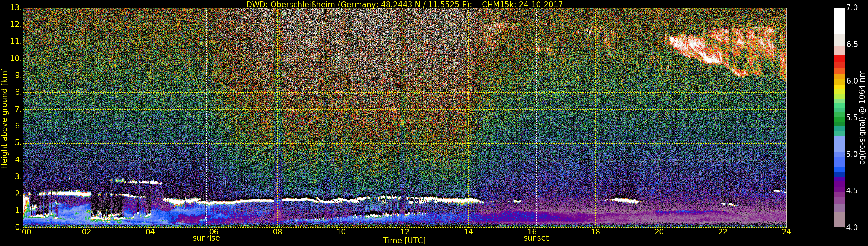Pick the yellow band on the colorbar
Image resolution: width=868 pixels, height=246 pixels.
pyautogui.click(x=839, y=88)
